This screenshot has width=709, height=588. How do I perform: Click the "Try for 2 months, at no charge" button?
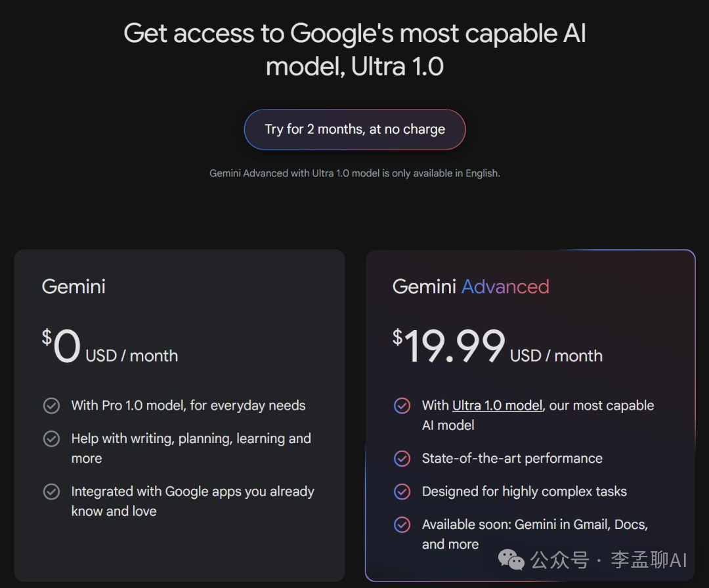[x=354, y=129]
